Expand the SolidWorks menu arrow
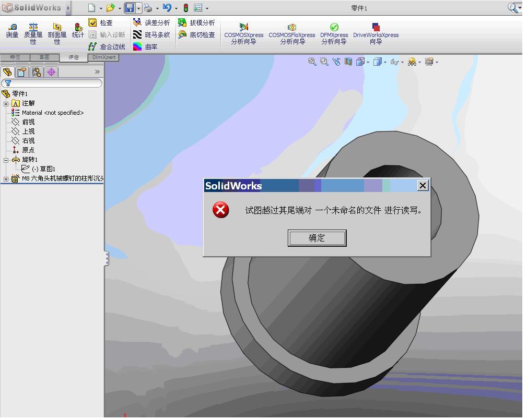 (x=68, y=8)
